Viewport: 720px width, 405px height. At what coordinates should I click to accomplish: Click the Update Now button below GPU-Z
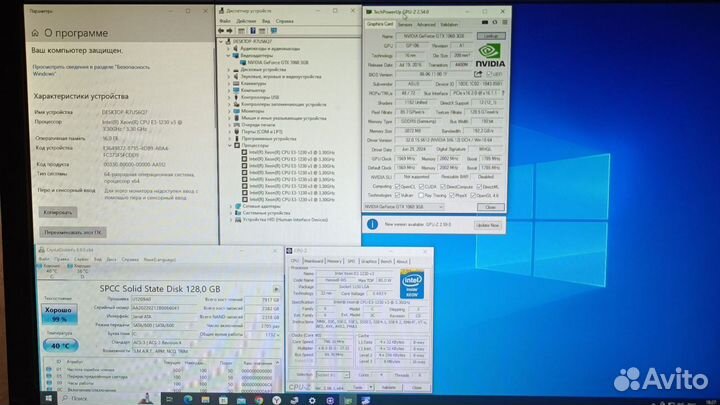pos(488,225)
